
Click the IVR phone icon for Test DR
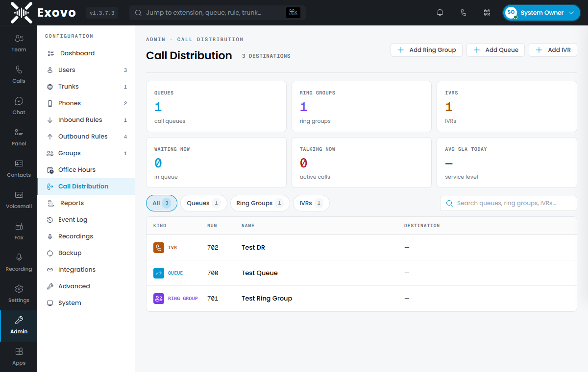159,248
